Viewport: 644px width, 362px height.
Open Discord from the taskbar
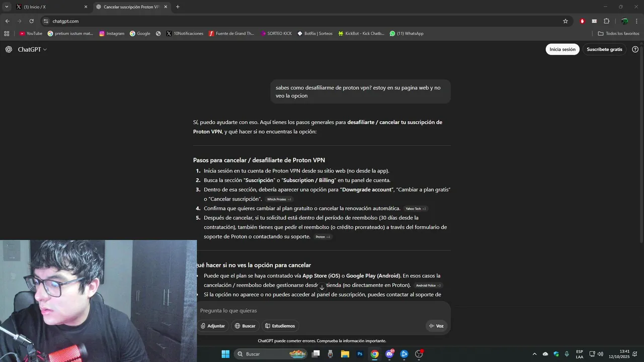coord(389,354)
